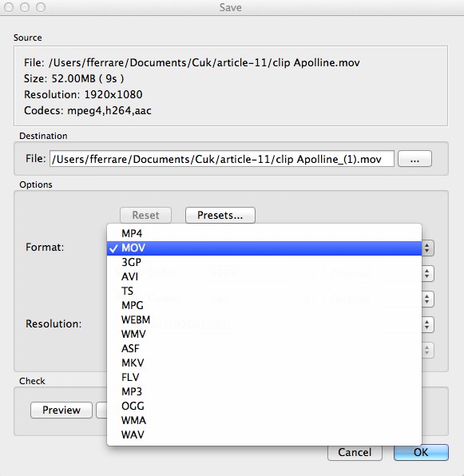Select MP4 from the format list
Image resolution: width=464 pixels, height=476 pixels.
coord(264,233)
